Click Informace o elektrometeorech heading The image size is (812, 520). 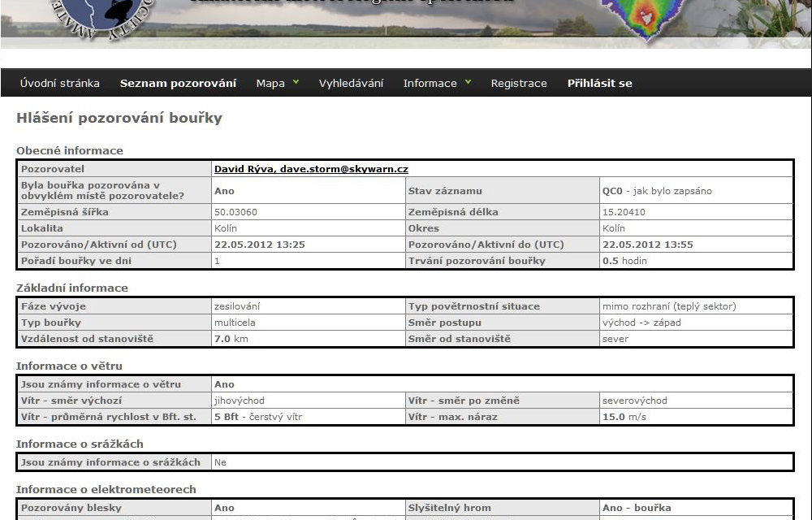click(106, 489)
